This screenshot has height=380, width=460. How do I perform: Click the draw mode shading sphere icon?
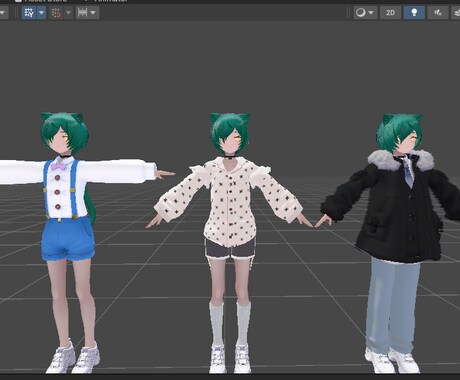click(x=360, y=13)
